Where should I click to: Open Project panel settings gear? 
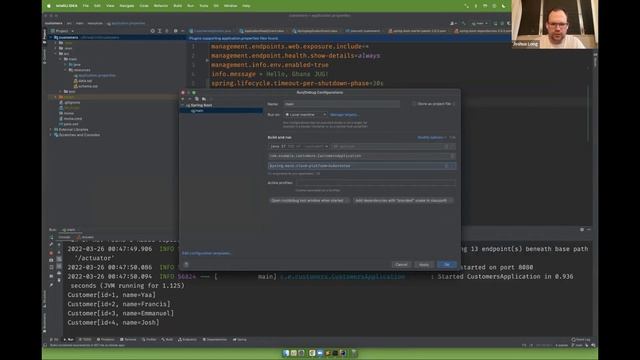point(176,31)
